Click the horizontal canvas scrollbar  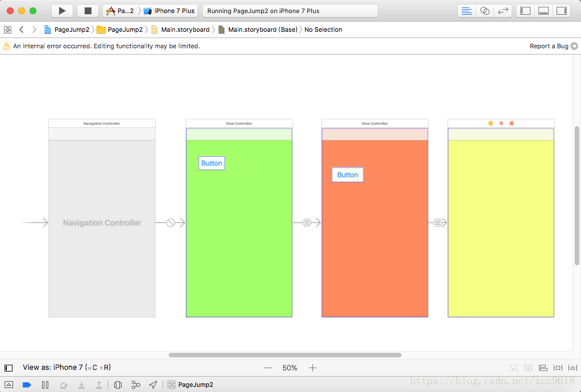tap(285, 355)
